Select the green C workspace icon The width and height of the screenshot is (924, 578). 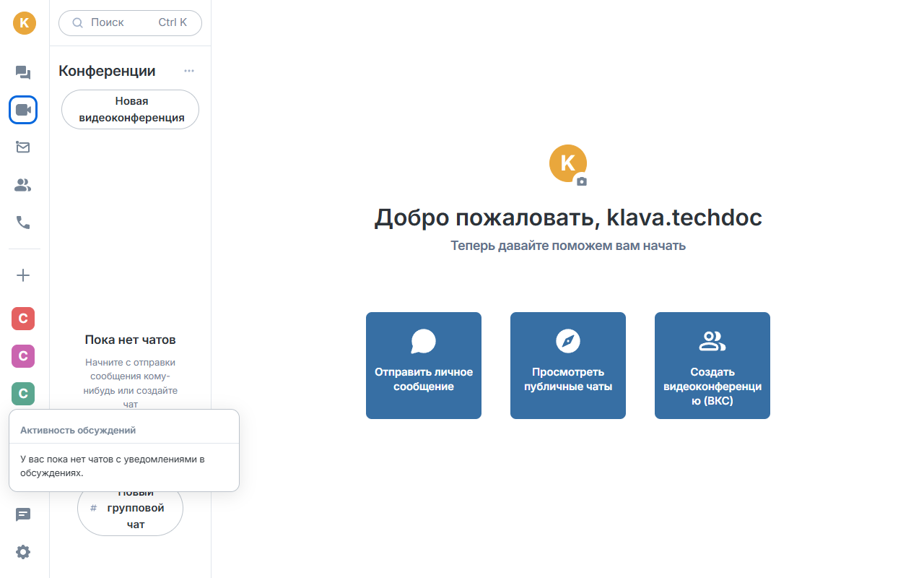click(x=23, y=394)
